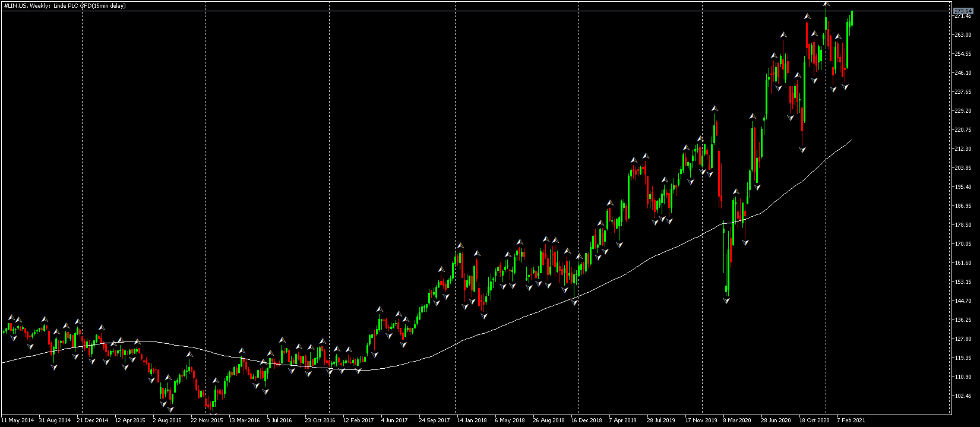Select the up fractal arrow above the June 2017 peak

380,309
